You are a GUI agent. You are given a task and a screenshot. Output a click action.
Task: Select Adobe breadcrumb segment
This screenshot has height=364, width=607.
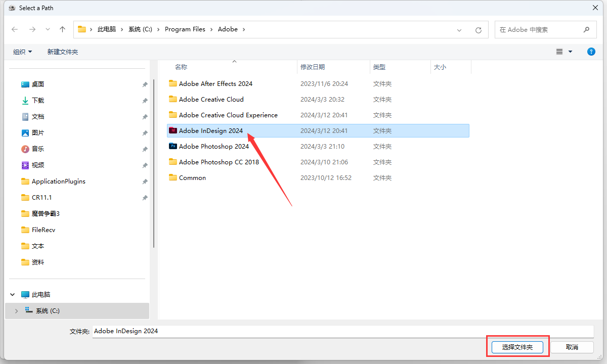[x=228, y=29]
